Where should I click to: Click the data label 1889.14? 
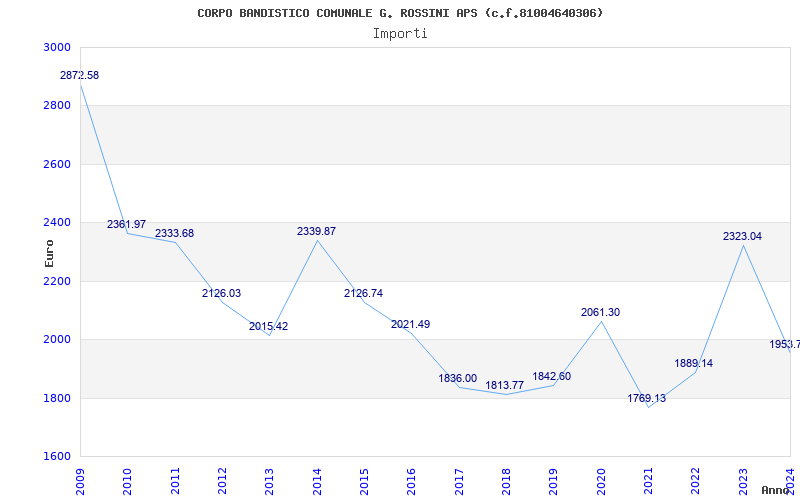(694, 363)
